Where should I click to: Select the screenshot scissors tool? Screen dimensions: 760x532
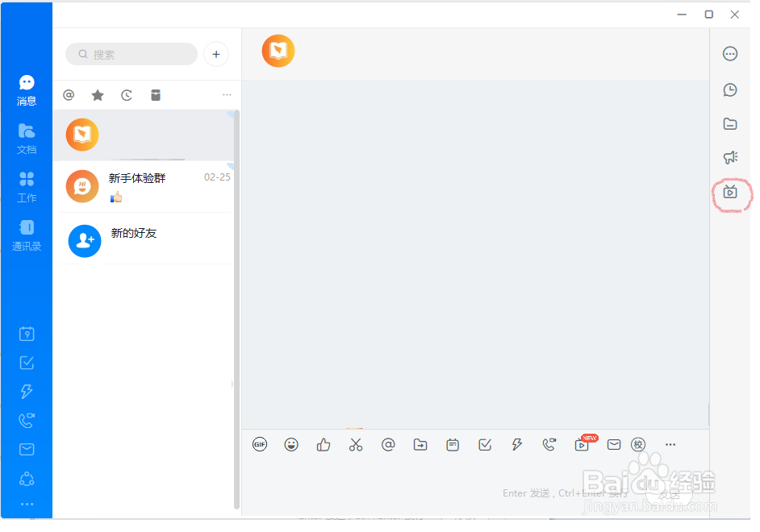[x=356, y=444]
